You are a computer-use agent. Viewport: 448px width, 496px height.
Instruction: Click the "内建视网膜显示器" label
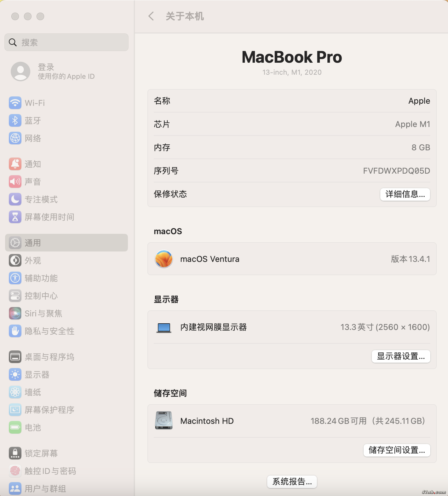pos(213,327)
